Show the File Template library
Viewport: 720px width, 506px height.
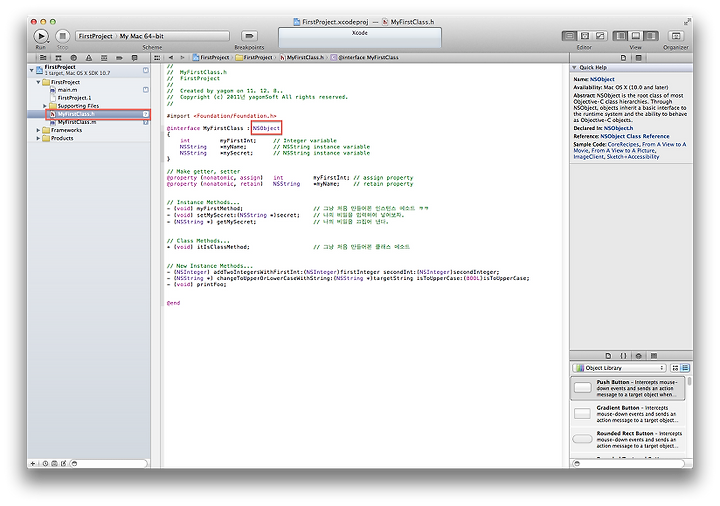pyautogui.click(x=608, y=356)
